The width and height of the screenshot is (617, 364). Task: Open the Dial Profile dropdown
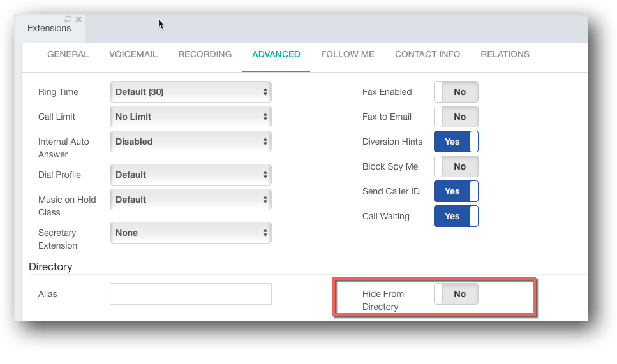191,175
